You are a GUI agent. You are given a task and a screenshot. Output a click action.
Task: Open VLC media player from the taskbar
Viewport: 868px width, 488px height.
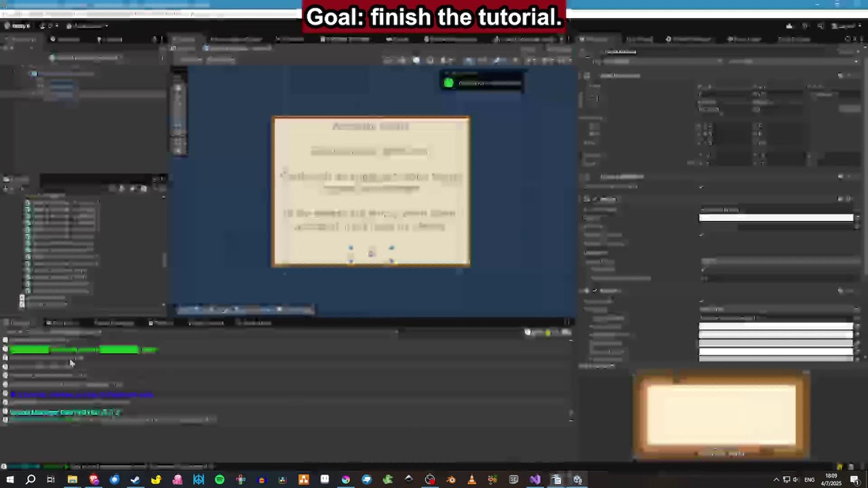pyautogui.click(x=472, y=480)
